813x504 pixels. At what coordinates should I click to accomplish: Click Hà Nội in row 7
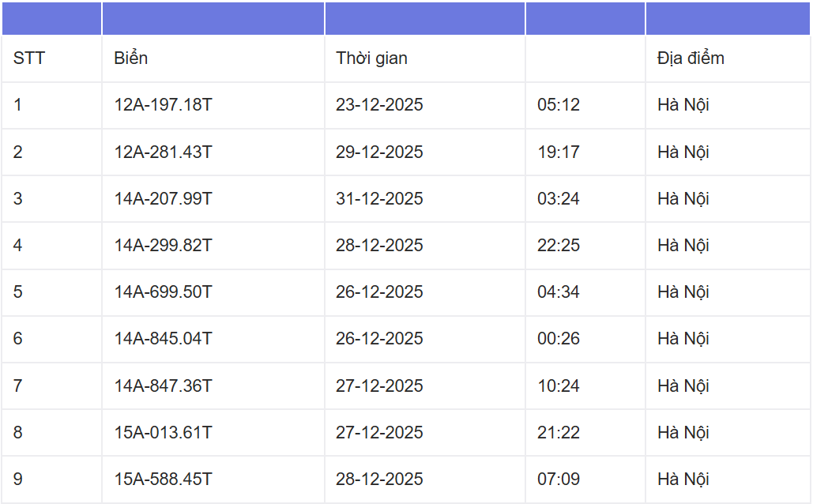click(683, 386)
